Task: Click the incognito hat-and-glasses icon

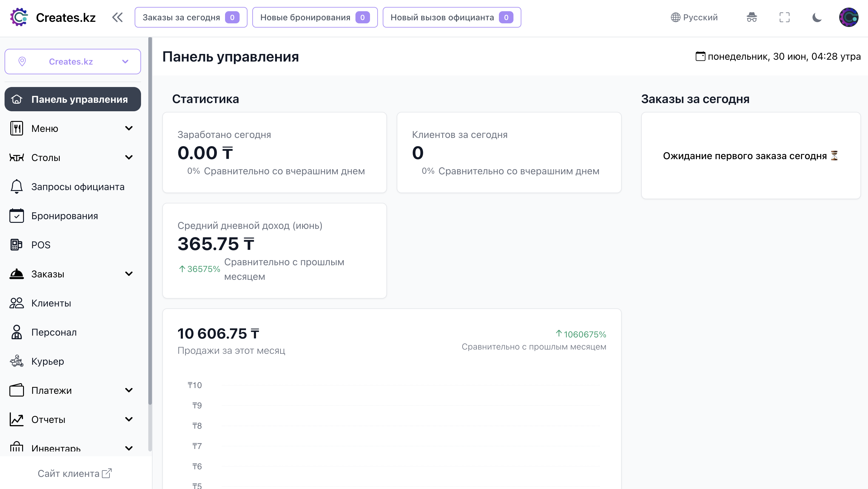Action: click(752, 17)
